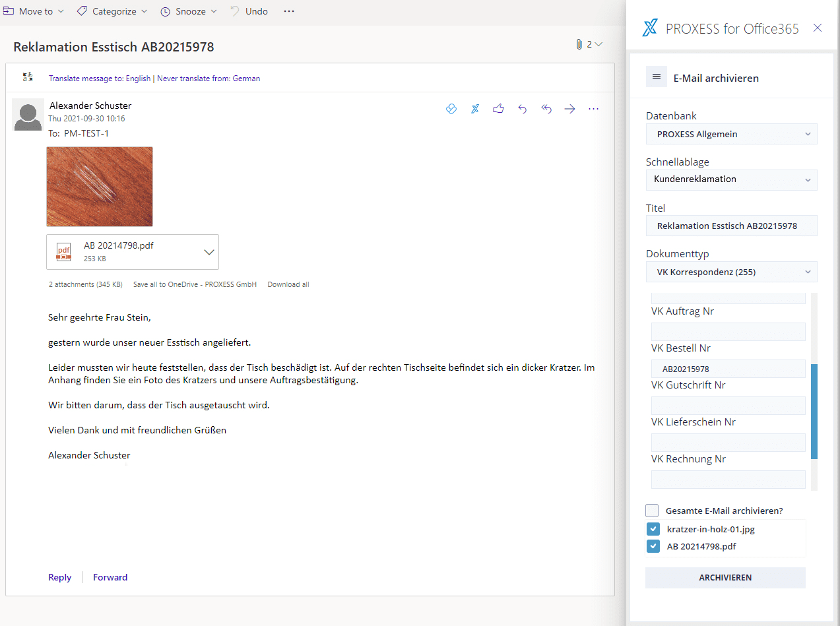The image size is (840, 626).
Task: Click the subject Reklamation Esstisch AB20215978
Action: [113, 47]
